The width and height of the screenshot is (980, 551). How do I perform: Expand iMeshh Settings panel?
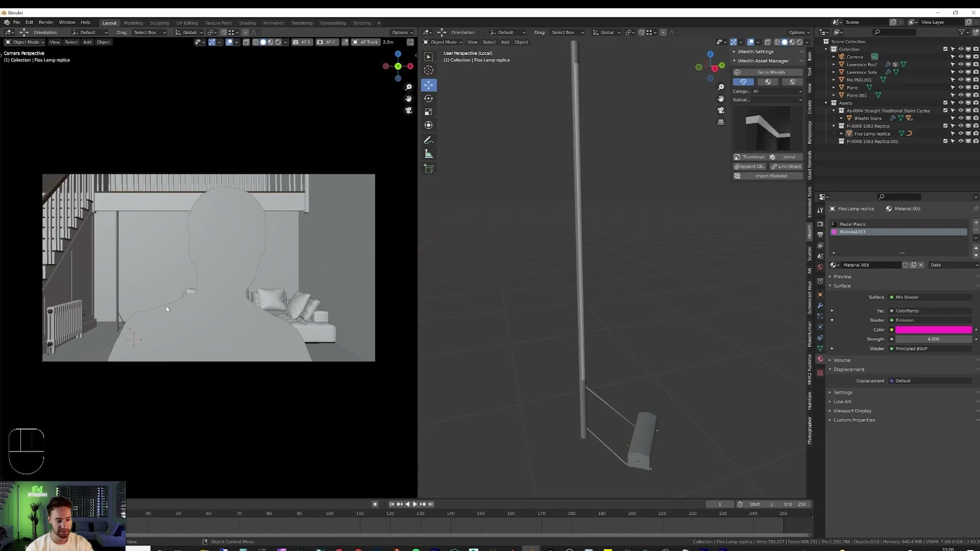coord(755,52)
